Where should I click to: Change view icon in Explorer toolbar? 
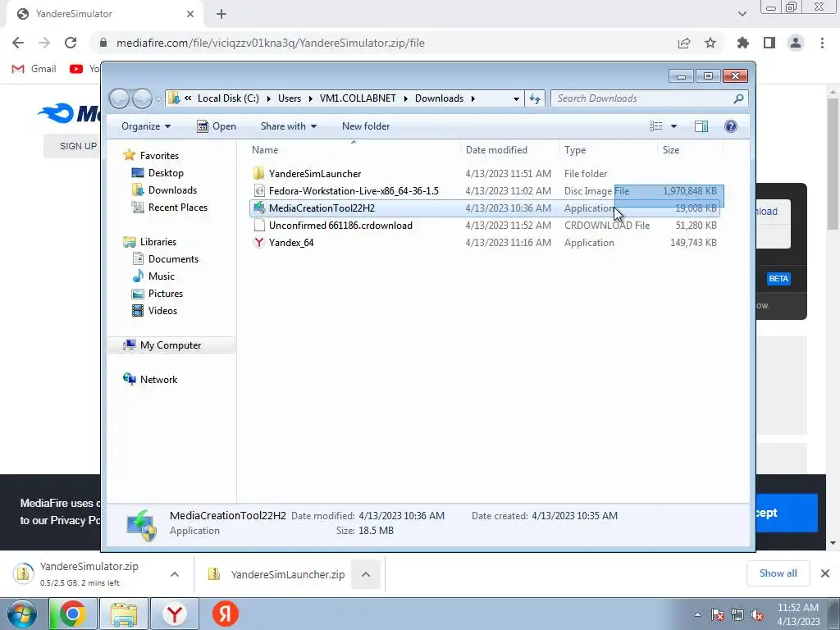click(x=655, y=126)
